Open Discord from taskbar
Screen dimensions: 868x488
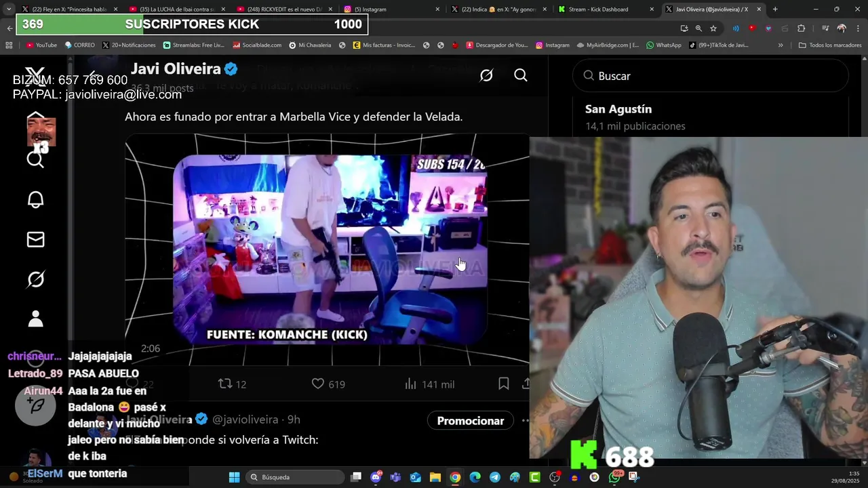376,477
